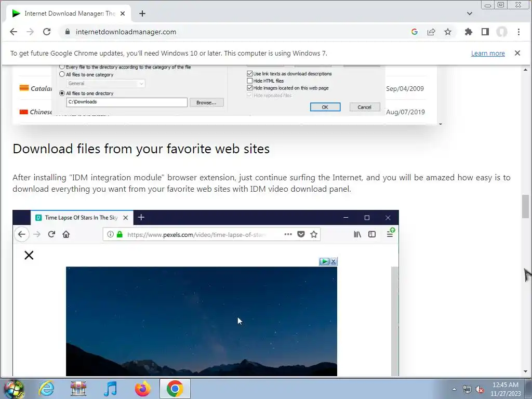Screen dimensions: 532x399
Task: Open Chrome extensions puzzle icon
Action: pyautogui.click(x=469, y=32)
